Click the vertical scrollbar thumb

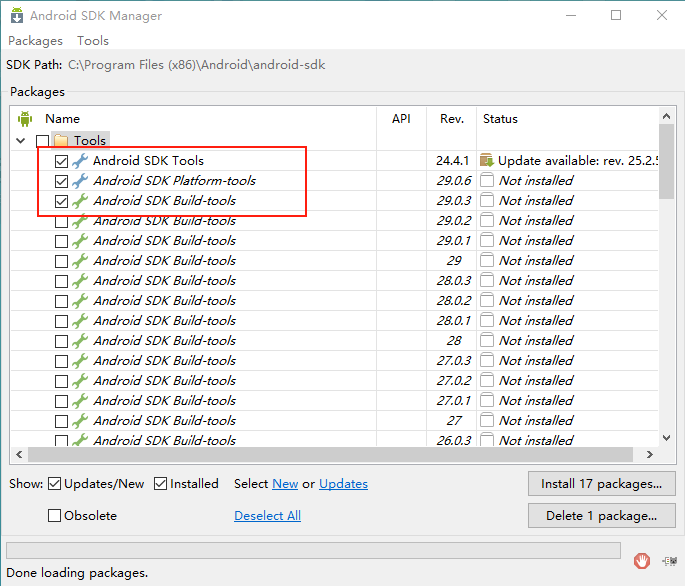(x=666, y=162)
